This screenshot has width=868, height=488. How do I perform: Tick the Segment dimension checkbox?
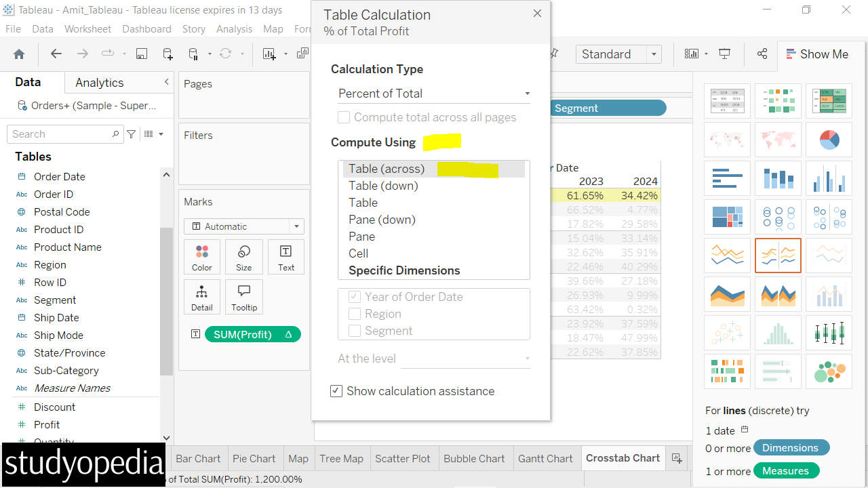coord(354,331)
